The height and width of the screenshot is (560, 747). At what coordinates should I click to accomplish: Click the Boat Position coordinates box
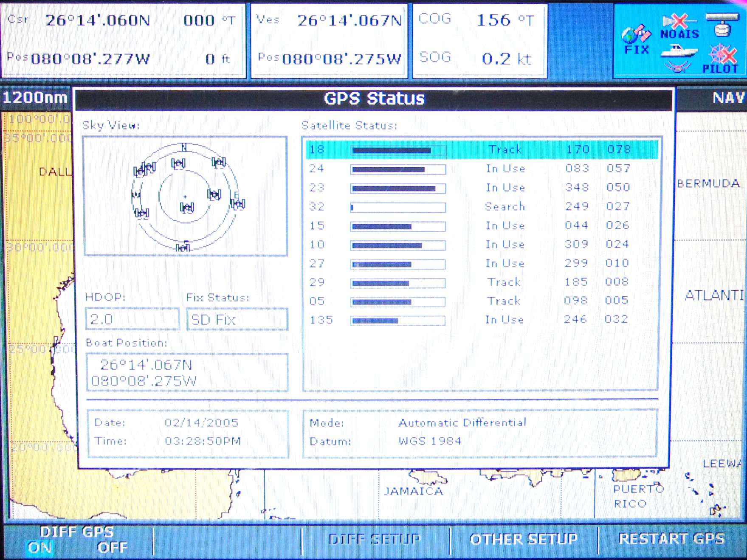[x=187, y=373]
